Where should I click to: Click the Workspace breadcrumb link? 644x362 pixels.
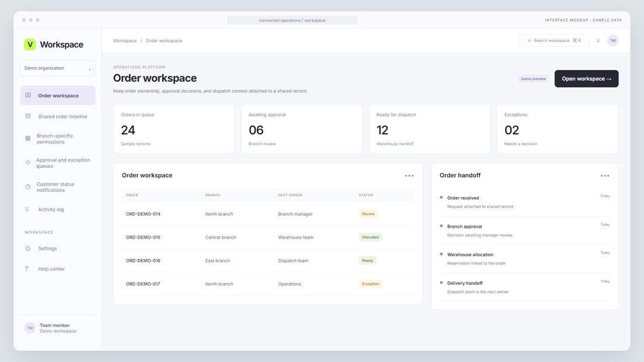click(x=125, y=40)
